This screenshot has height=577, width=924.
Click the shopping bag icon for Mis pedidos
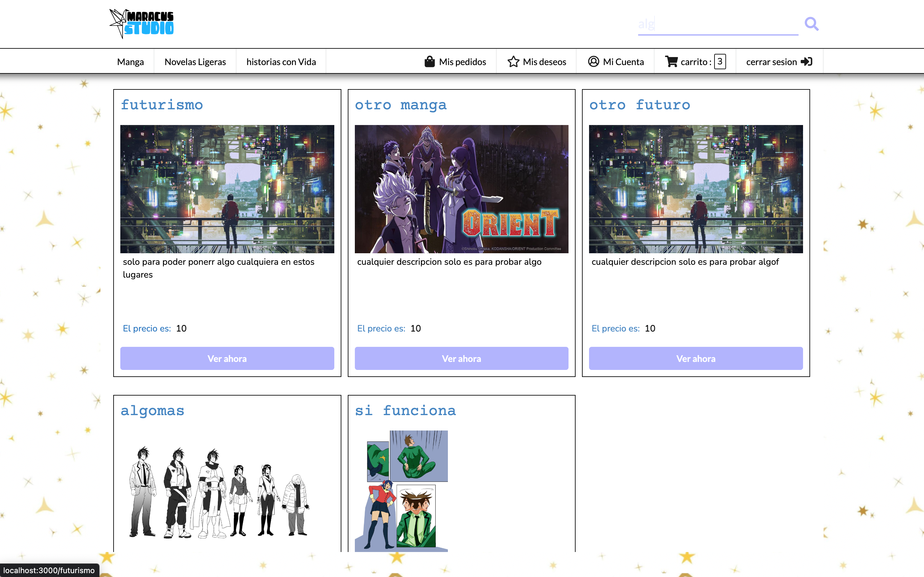430,62
